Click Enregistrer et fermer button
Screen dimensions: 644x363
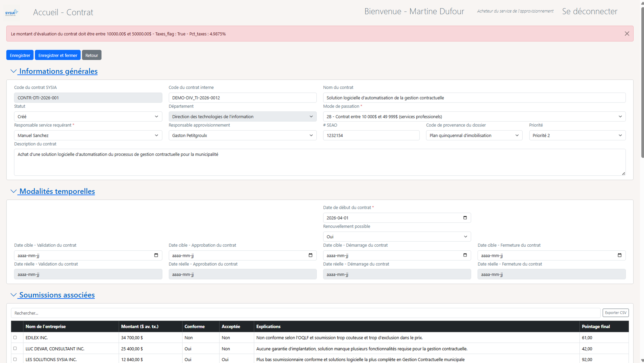(58, 55)
